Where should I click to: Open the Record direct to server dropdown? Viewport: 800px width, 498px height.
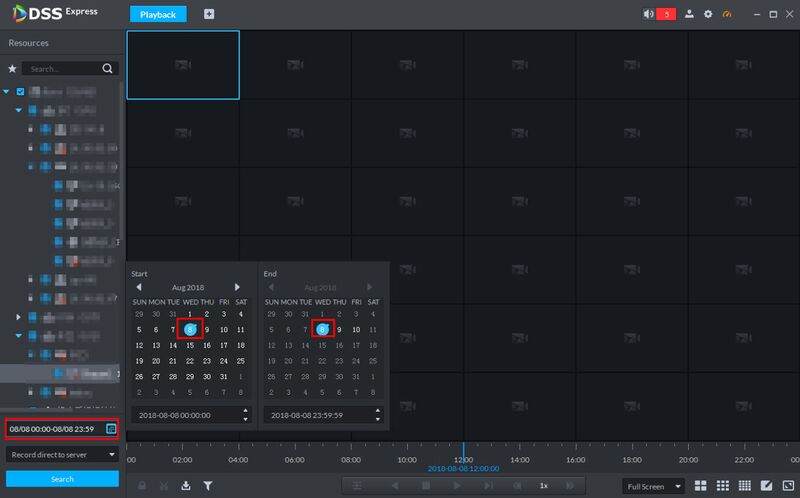tap(62, 454)
